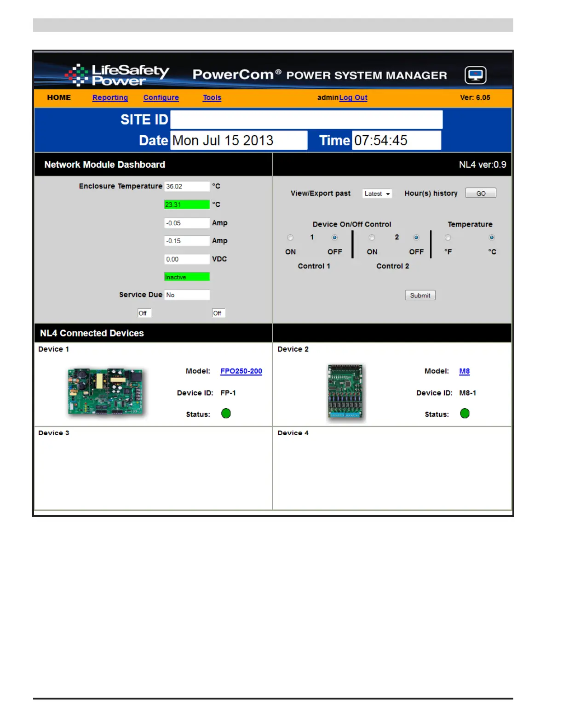
Task: Click the green Inactive status field
Action: 187,277
